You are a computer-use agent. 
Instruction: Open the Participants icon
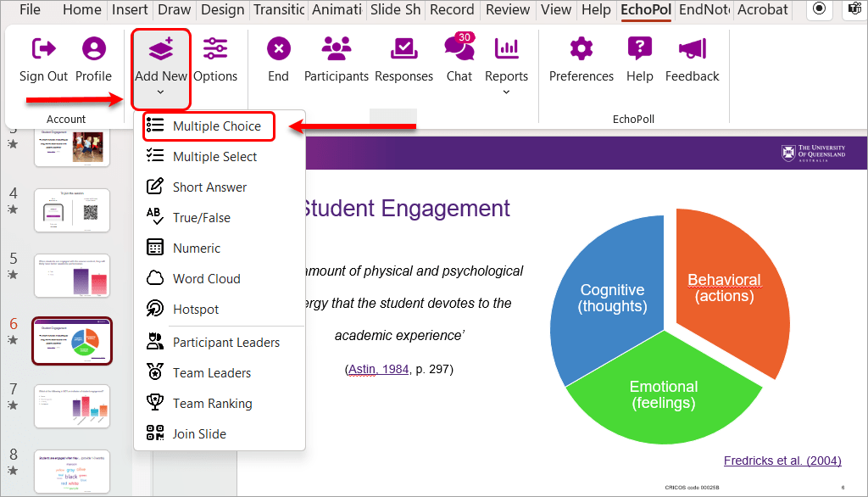click(x=336, y=48)
